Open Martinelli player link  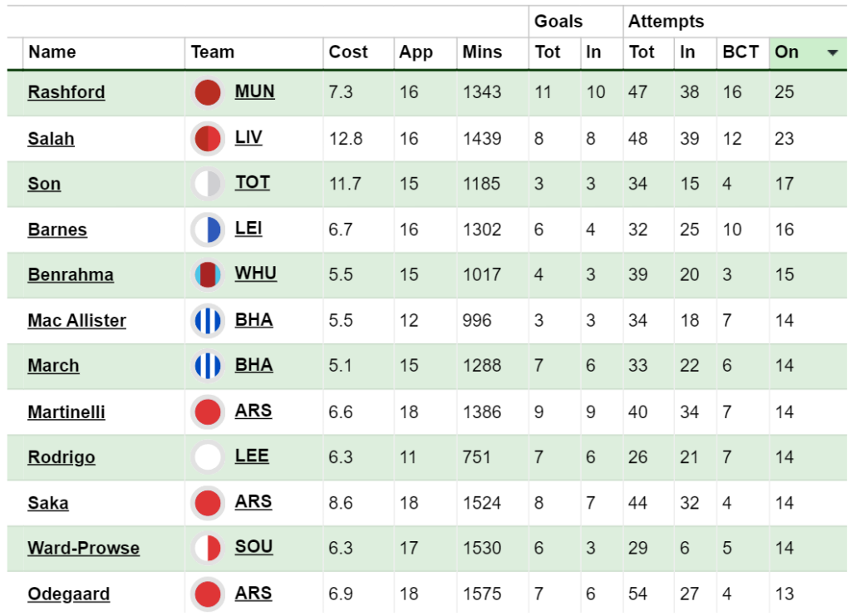(x=66, y=411)
